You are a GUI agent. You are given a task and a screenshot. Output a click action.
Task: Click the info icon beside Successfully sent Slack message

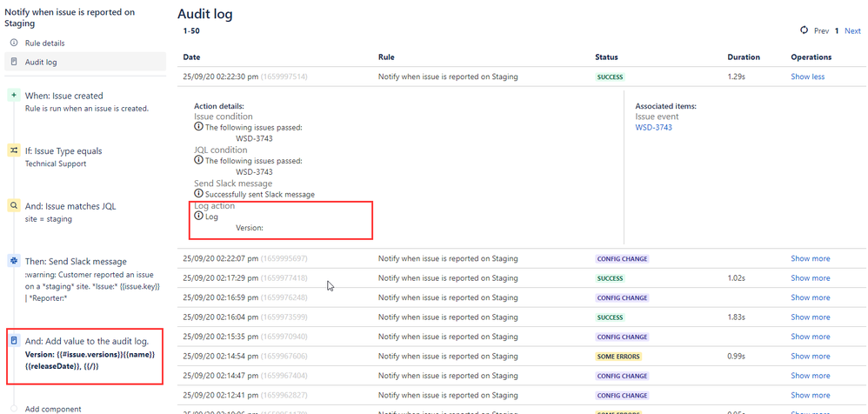click(x=198, y=194)
